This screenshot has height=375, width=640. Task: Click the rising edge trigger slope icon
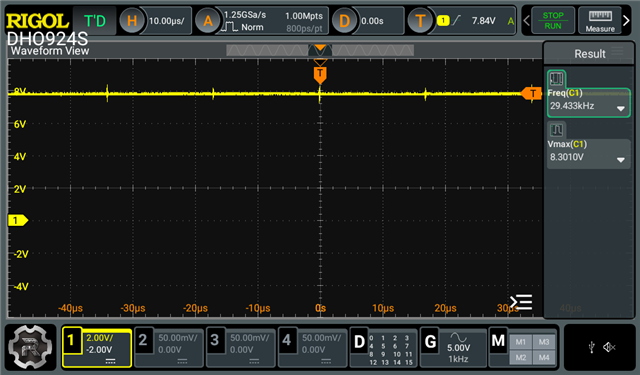(456, 20)
